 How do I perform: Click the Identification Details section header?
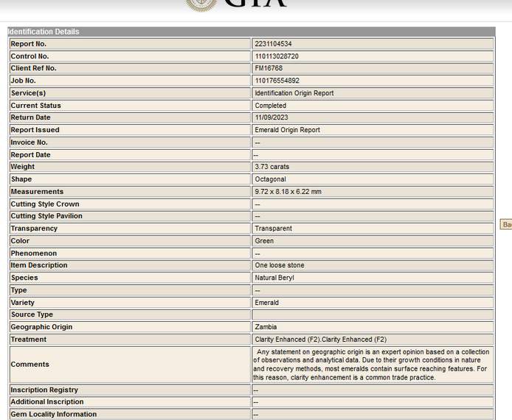pyautogui.click(x=44, y=32)
